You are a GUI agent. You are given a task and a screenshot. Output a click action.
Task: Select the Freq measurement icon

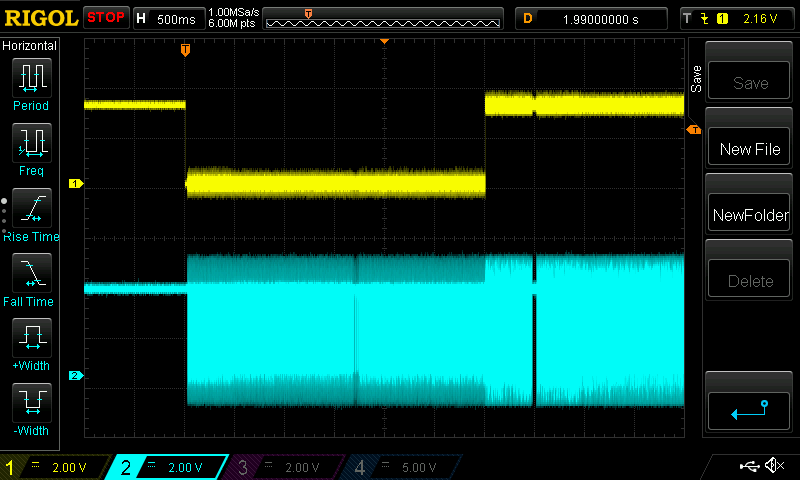32,142
